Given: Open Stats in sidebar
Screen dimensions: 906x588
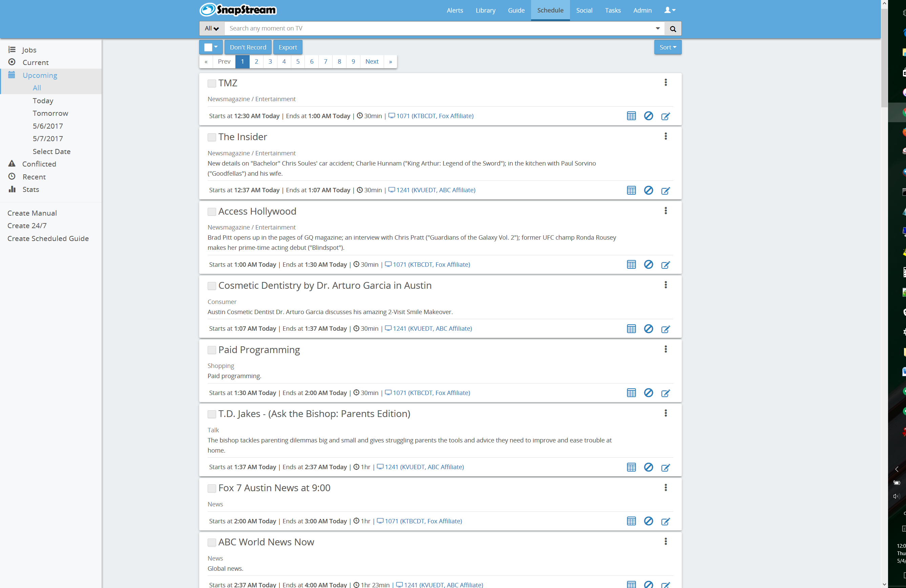Looking at the screenshot, I should coord(30,190).
